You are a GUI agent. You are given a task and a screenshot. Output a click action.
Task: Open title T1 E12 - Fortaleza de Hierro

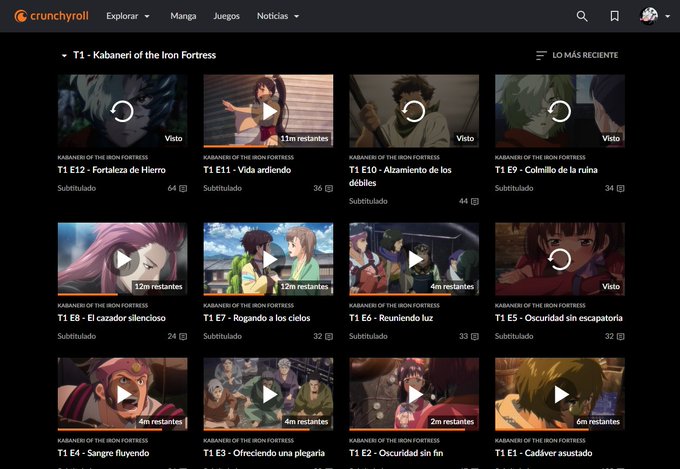(x=111, y=170)
